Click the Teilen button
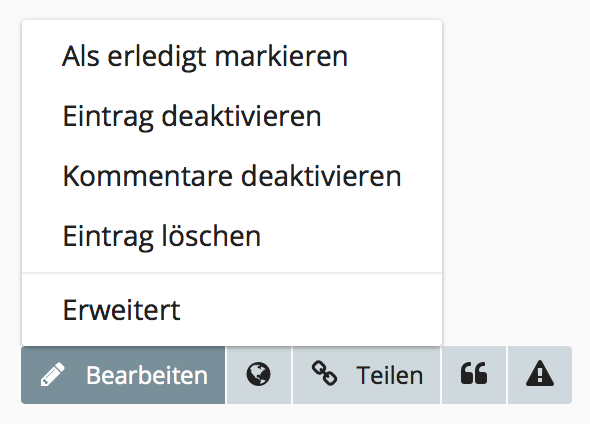Image resolution: width=590 pixels, height=424 pixels. [366, 375]
